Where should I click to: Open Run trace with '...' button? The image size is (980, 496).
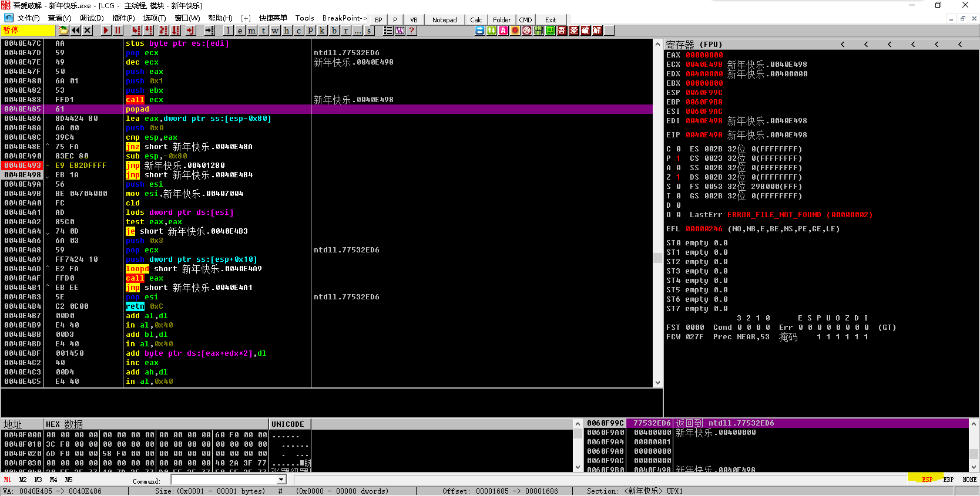coord(357,31)
